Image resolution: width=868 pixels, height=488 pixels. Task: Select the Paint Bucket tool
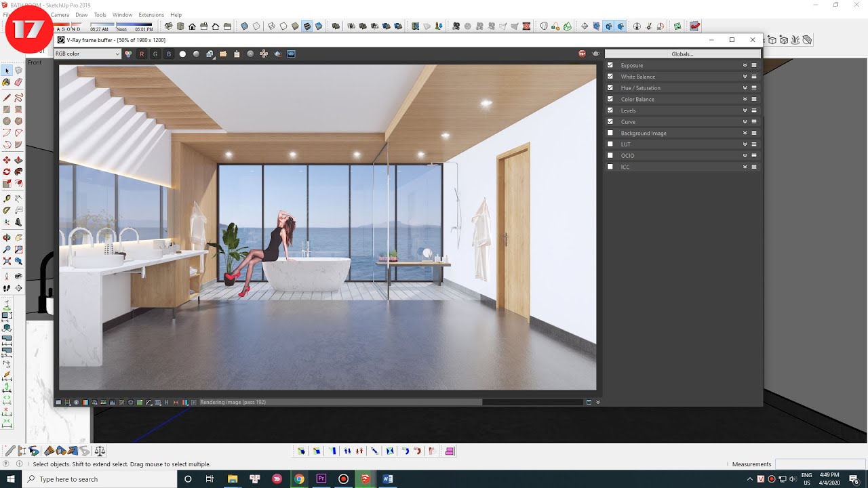pyautogui.click(x=7, y=82)
